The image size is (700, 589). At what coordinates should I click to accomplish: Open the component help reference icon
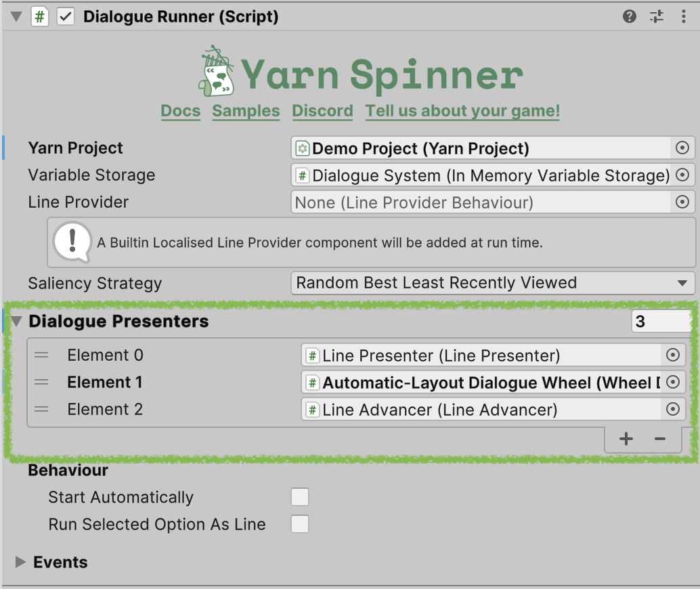click(630, 17)
